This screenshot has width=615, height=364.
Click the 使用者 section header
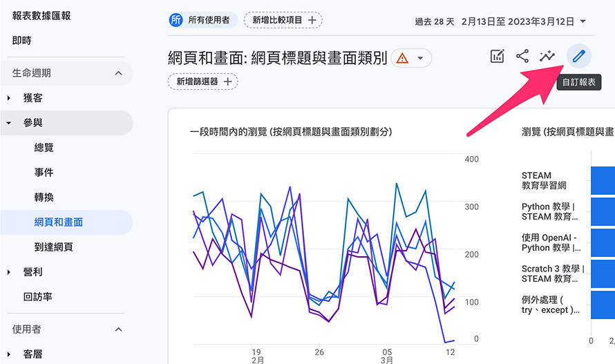(x=26, y=329)
